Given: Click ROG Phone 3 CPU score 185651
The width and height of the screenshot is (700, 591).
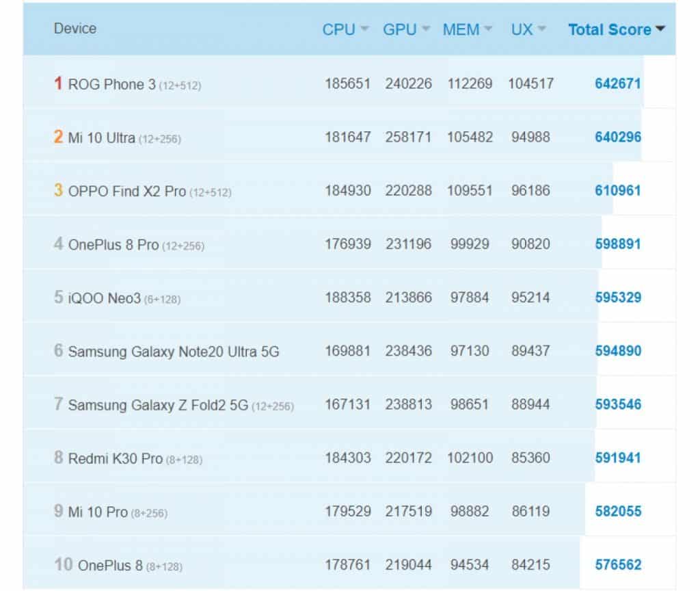Looking at the screenshot, I should click(x=348, y=83).
